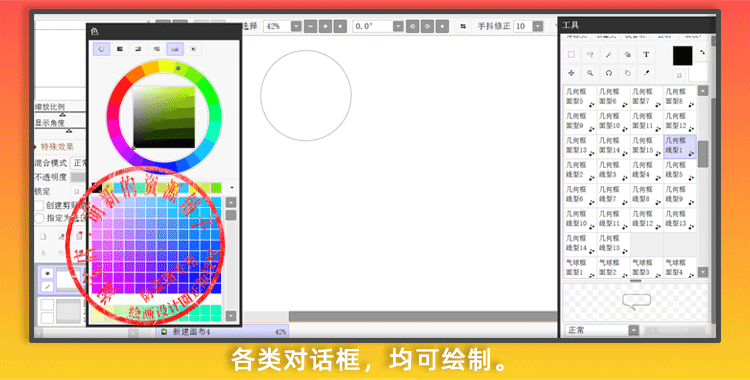Select the 气球框圆型4 brush preset
Screen dimensions: 750x380
[x=679, y=267]
